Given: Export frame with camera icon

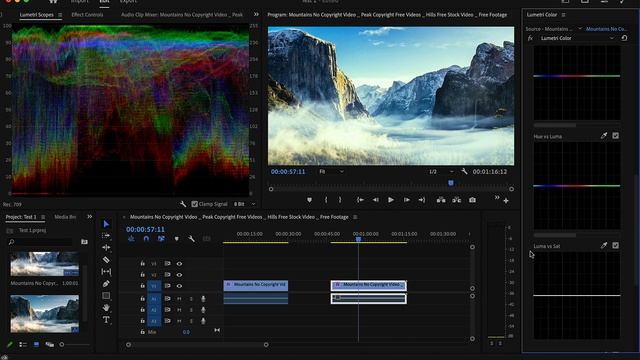Looking at the screenshot, I should tap(472, 200).
